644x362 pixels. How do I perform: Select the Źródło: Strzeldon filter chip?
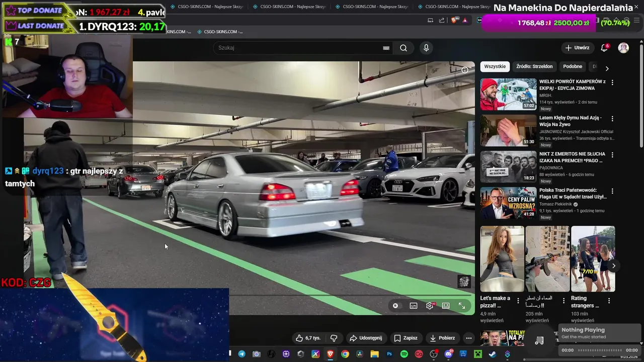(534, 66)
